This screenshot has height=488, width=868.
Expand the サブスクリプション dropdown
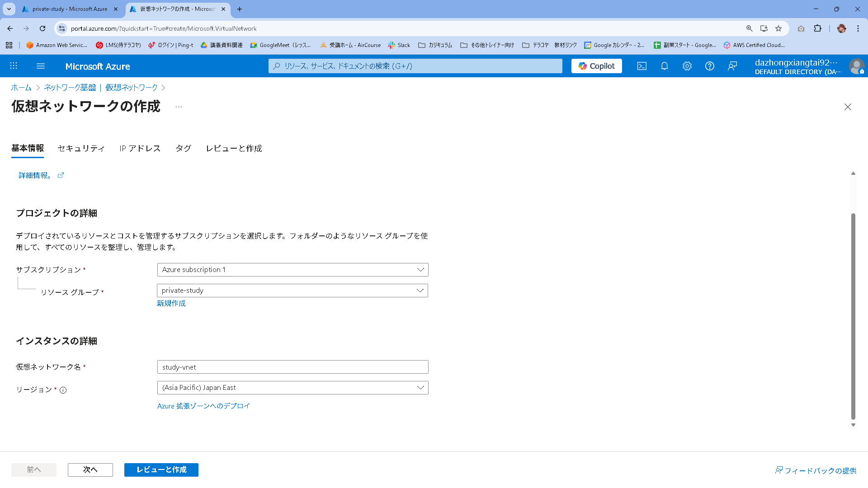click(292, 270)
